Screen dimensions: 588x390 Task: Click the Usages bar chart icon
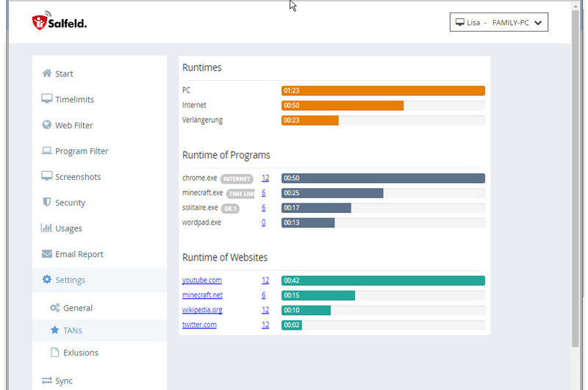[47, 228]
